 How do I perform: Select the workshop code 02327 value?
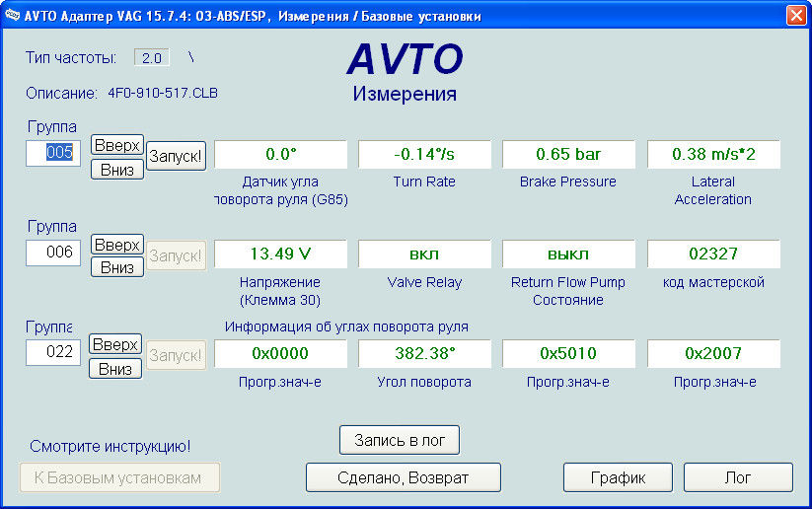(713, 254)
